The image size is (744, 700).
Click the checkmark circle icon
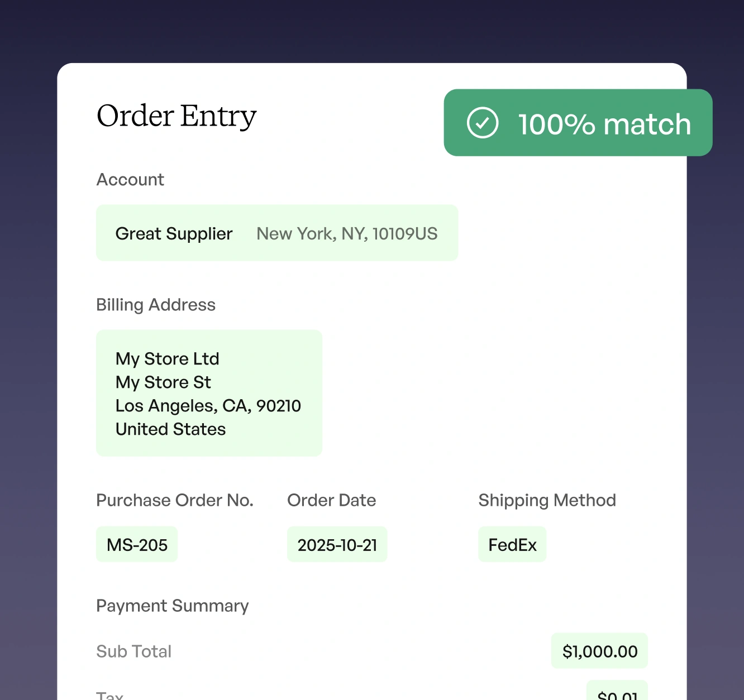(x=483, y=123)
